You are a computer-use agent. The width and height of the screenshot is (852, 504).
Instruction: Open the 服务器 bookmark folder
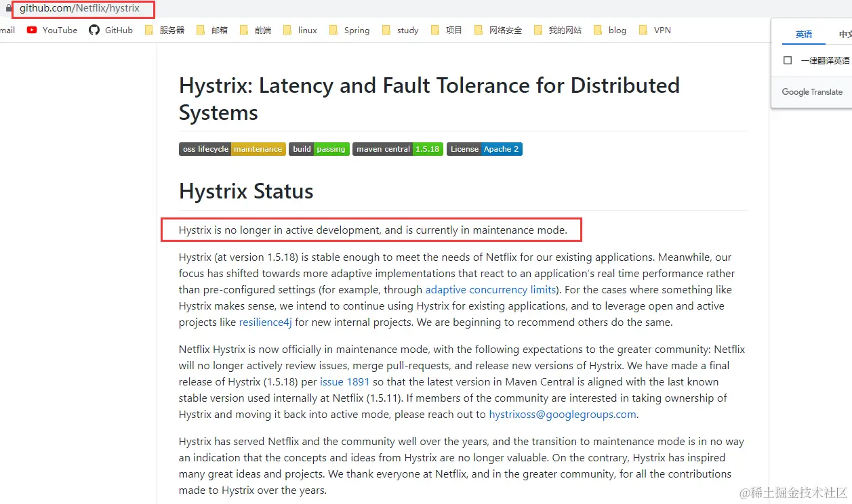coord(165,30)
